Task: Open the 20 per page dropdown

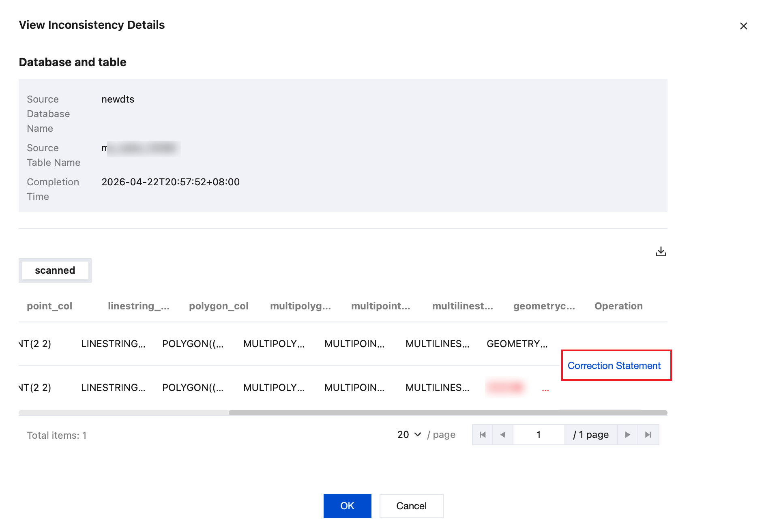Action: click(409, 435)
